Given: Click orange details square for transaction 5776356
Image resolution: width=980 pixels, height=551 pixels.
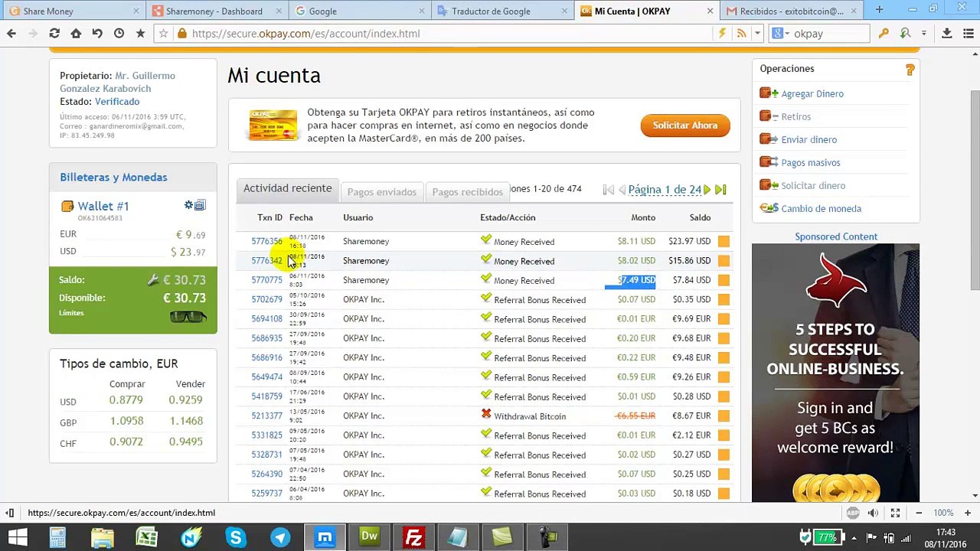Looking at the screenshot, I should (724, 242).
